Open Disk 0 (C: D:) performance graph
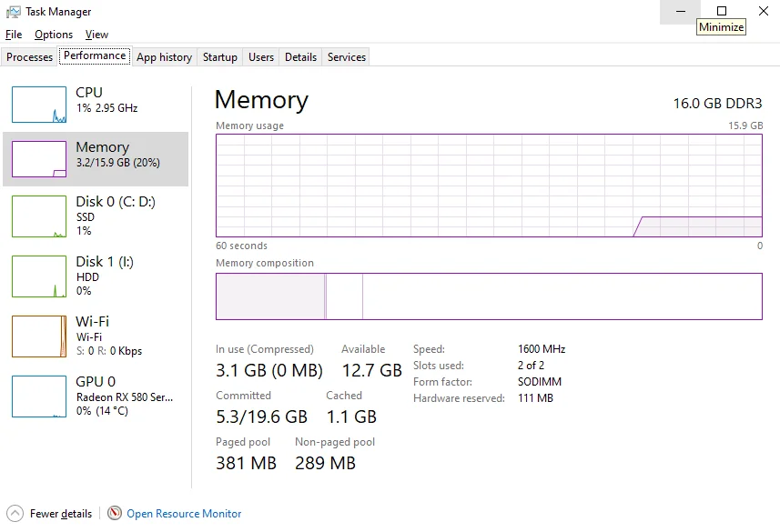The image size is (780, 532). coord(39,216)
